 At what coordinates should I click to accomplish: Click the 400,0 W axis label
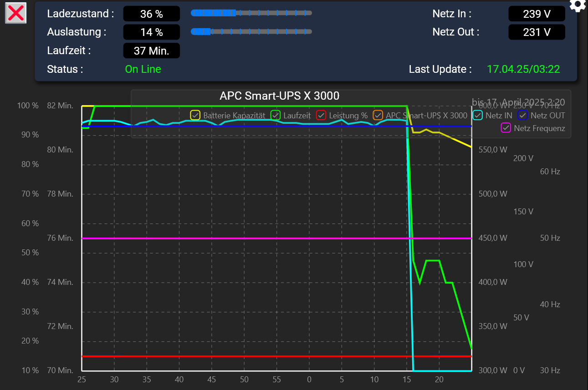point(493,282)
